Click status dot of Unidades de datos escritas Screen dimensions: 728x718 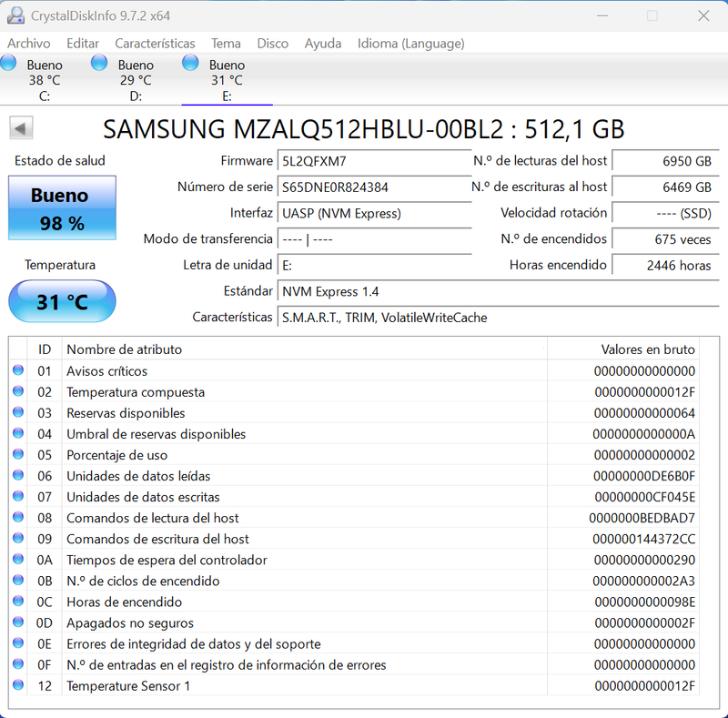pos(18,496)
